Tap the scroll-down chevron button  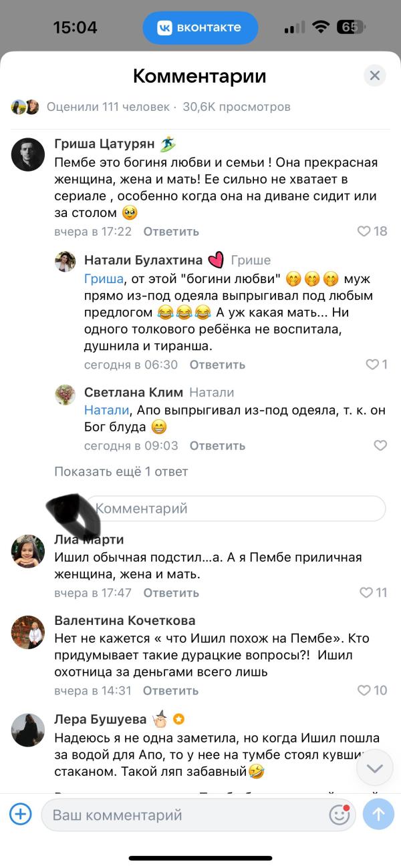[x=375, y=769]
